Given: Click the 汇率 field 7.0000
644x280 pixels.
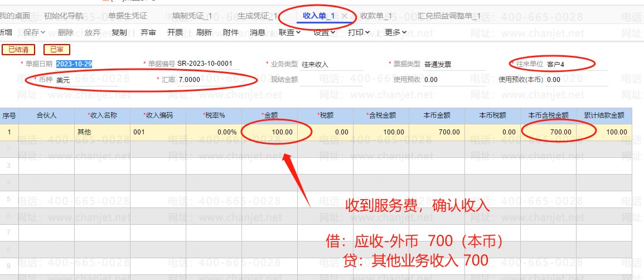Looking at the screenshot, I should [x=209, y=80].
